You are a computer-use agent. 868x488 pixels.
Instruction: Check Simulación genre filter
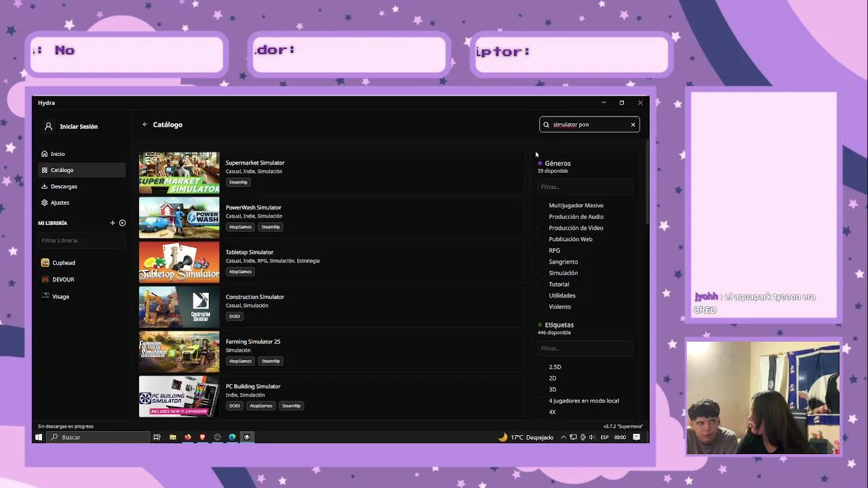click(x=542, y=273)
